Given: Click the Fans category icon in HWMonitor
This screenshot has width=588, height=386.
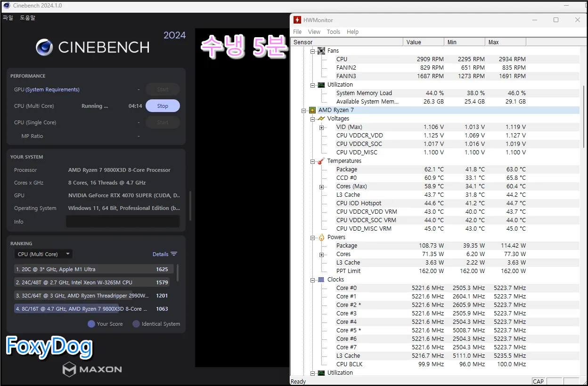Looking at the screenshot, I should (321, 51).
